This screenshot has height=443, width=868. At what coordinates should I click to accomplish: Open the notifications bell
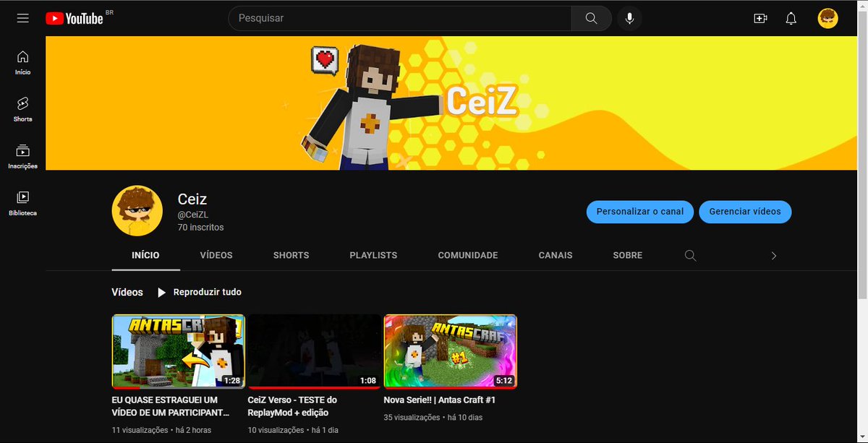pyautogui.click(x=791, y=18)
